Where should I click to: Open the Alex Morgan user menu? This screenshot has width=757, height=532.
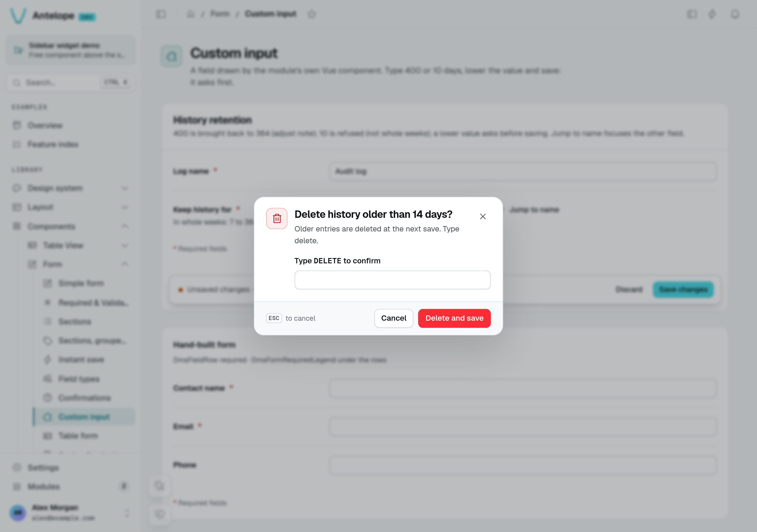tap(71, 512)
